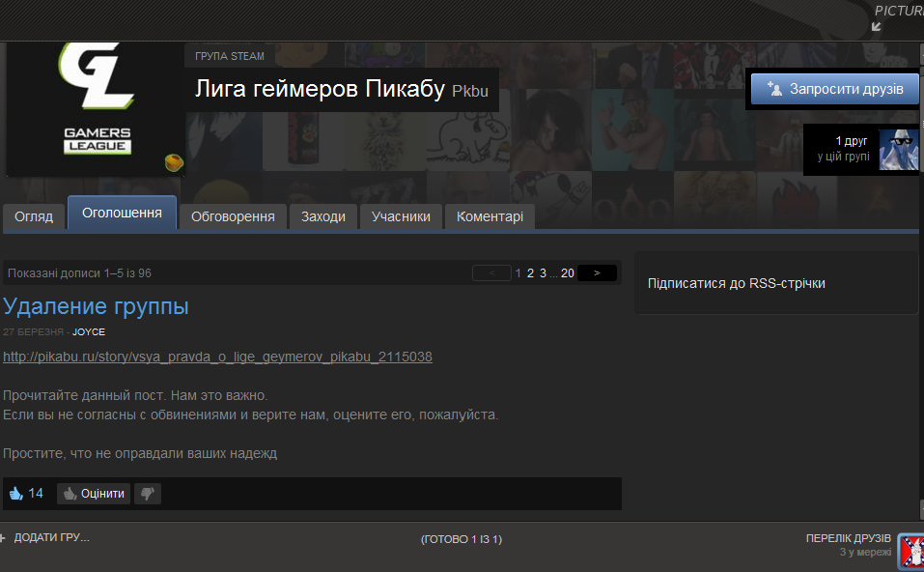Open the Удаление группы announcement title
924x572 pixels.
click(x=96, y=306)
